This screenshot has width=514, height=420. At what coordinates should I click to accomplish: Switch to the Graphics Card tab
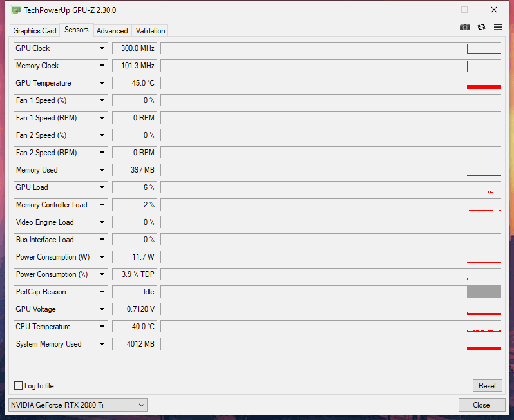point(34,31)
